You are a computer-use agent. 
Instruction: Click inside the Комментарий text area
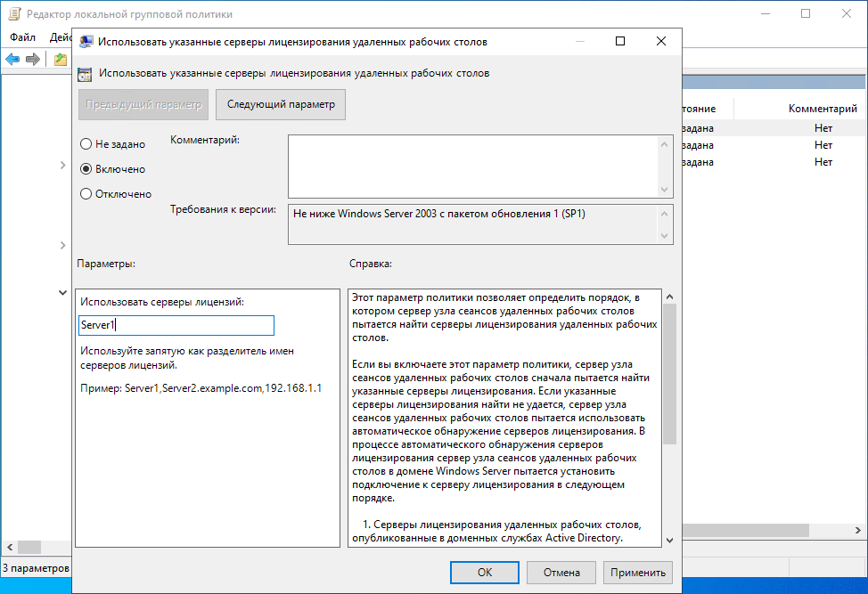click(x=472, y=167)
